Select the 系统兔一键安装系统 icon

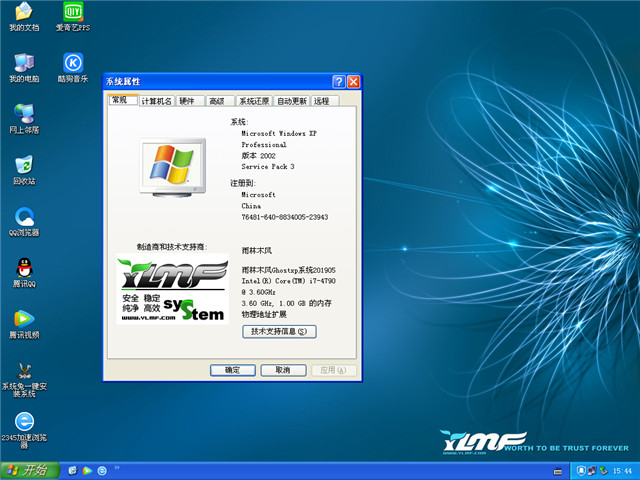pyautogui.click(x=24, y=380)
